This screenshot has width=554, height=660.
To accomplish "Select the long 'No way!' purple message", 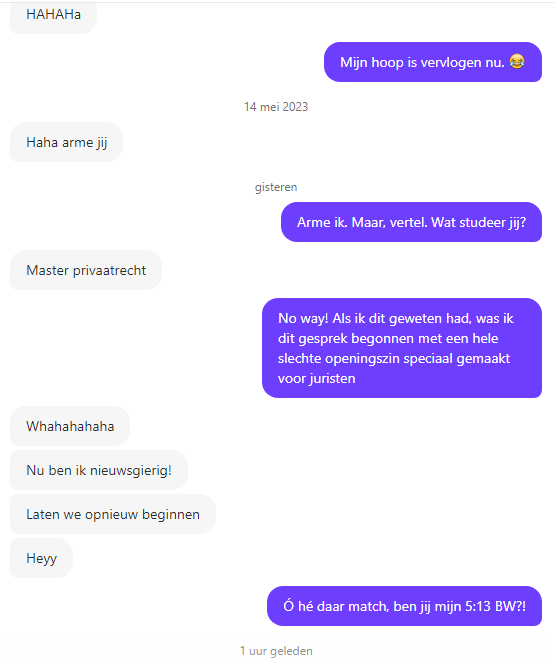I will coord(402,348).
